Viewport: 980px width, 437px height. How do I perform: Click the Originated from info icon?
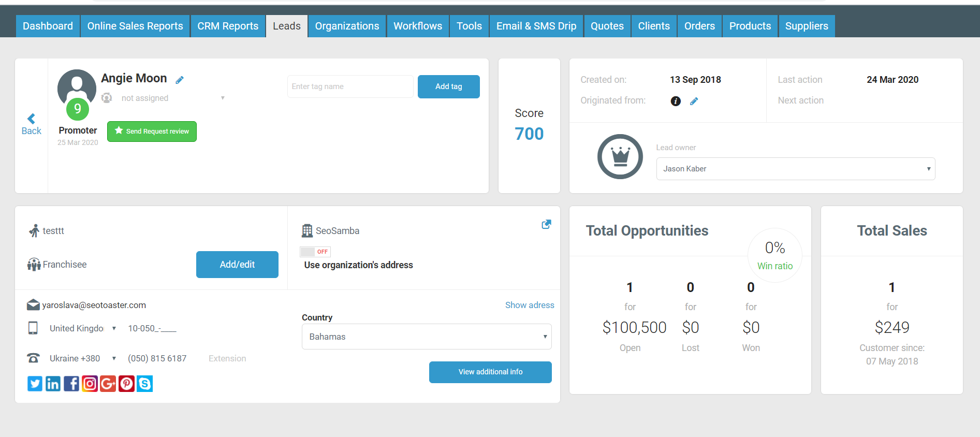click(x=676, y=101)
